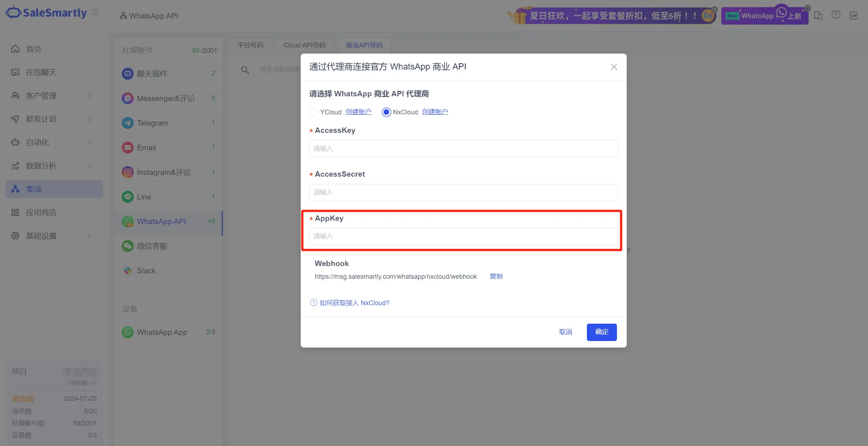This screenshot has height=446, width=868.
Task: Open the Messenger&评论 channel icon
Action: [128, 98]
